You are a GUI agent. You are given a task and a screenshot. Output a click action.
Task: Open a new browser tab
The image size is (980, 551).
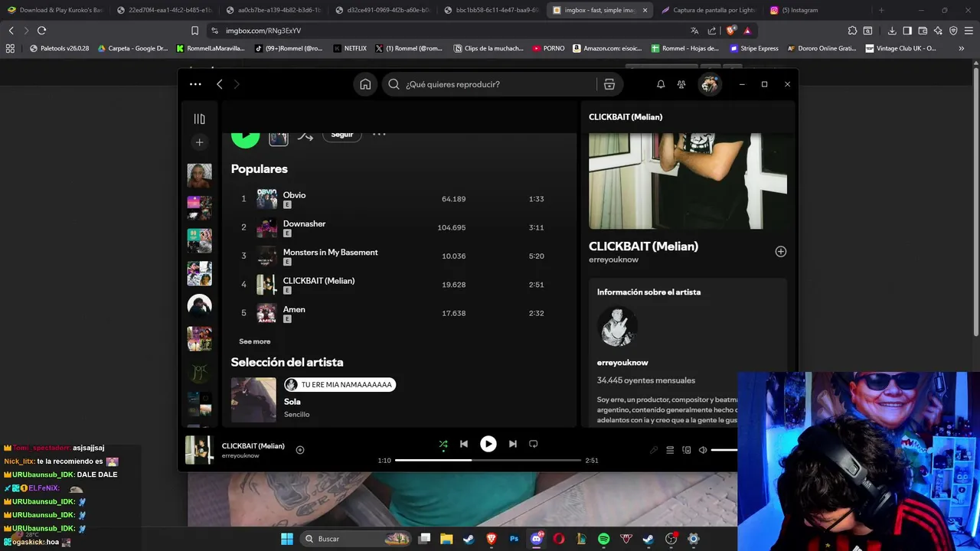tap(881, 10)
